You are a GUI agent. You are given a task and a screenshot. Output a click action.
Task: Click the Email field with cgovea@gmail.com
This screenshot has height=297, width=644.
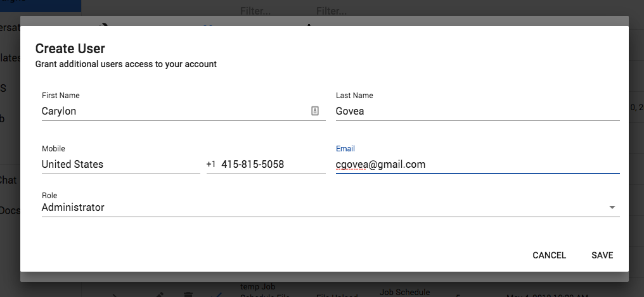click(478, 165)
